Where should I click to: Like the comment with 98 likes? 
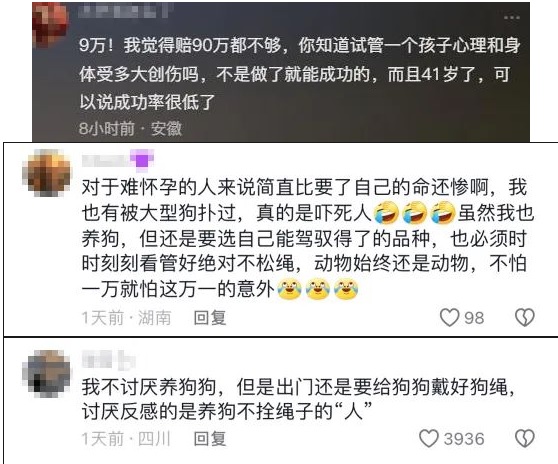[x=449, y=317]
